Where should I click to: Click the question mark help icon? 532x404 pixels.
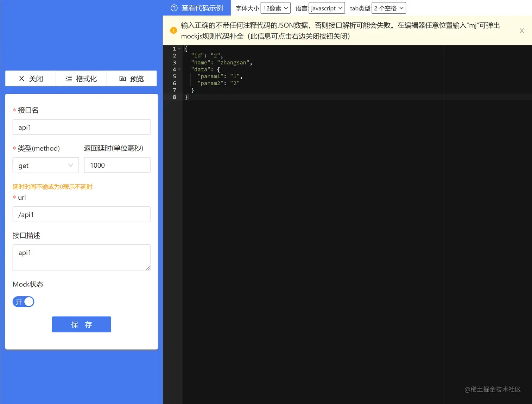click(174, 8)
